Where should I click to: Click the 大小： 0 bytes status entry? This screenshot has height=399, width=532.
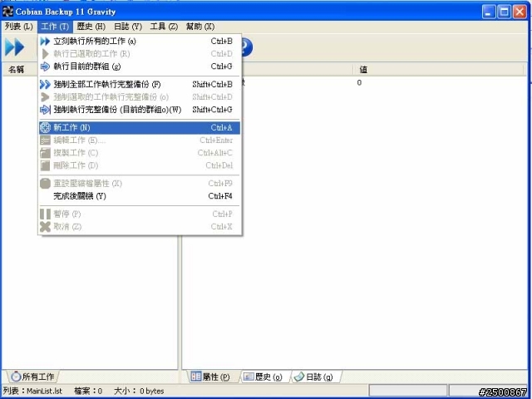[139, 392]
